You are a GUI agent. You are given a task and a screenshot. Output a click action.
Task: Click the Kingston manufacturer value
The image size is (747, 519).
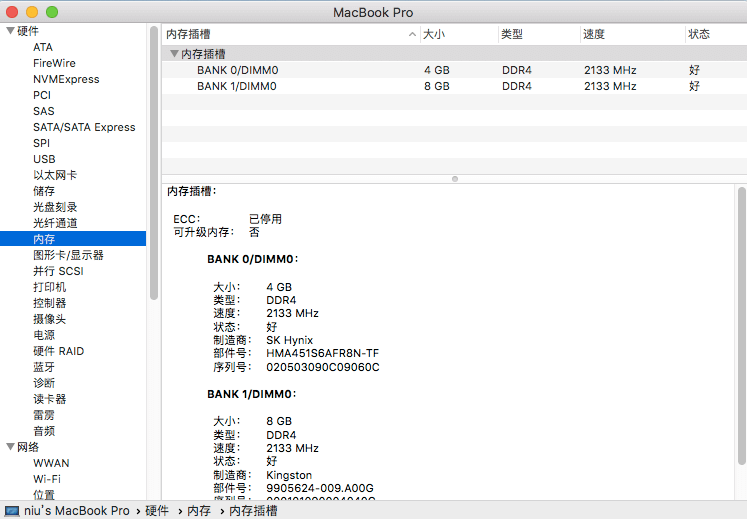coord(289,475)
